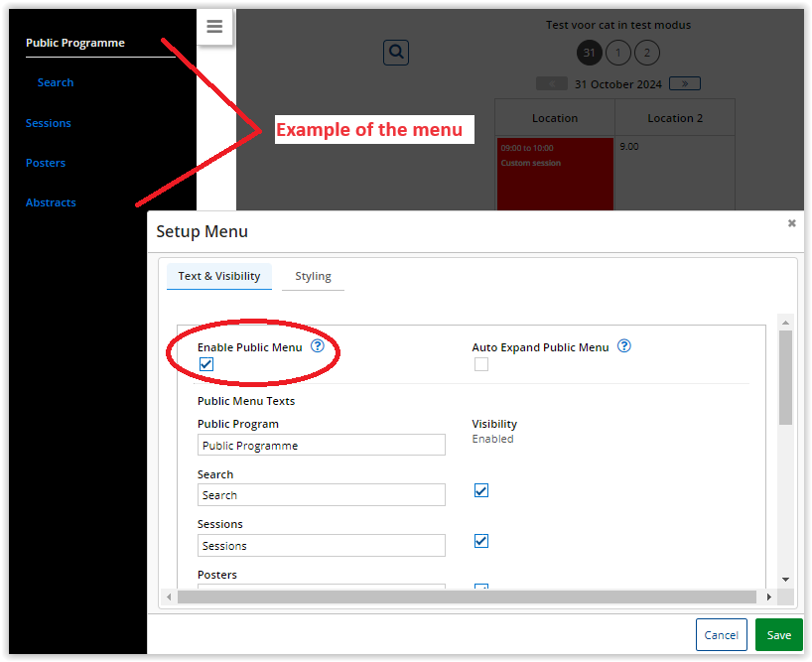This screenshot has height=662, width=812.
Task: Go to next date with arrow button
Action: (685, 83)
